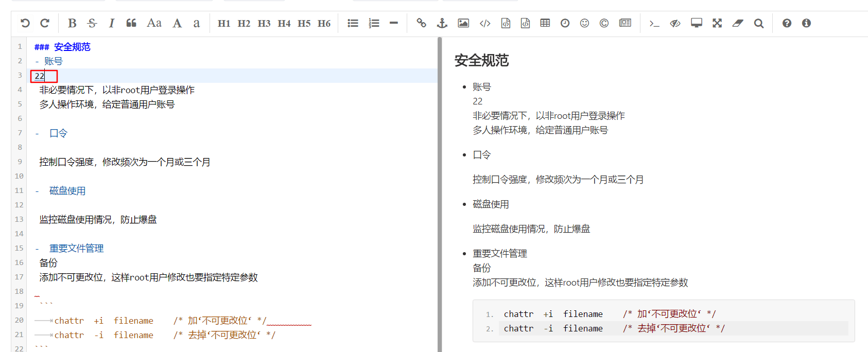Click the preview heading '安全规范'
This screenshot has height=352, width=868.
pyautogui.click(x=481, y=61)
